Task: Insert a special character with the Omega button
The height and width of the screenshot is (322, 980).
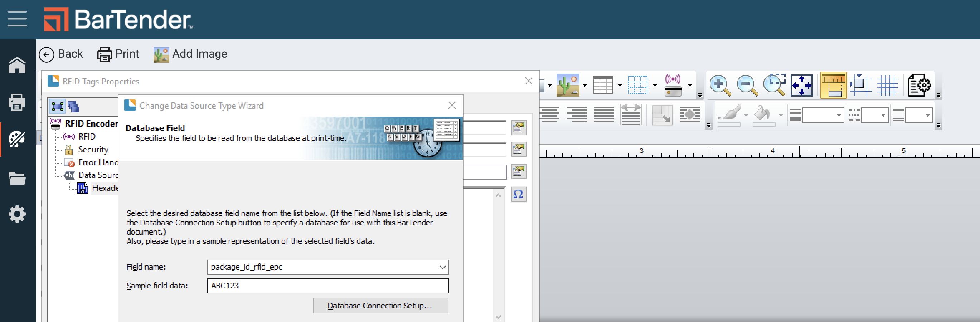Action: 519,195
